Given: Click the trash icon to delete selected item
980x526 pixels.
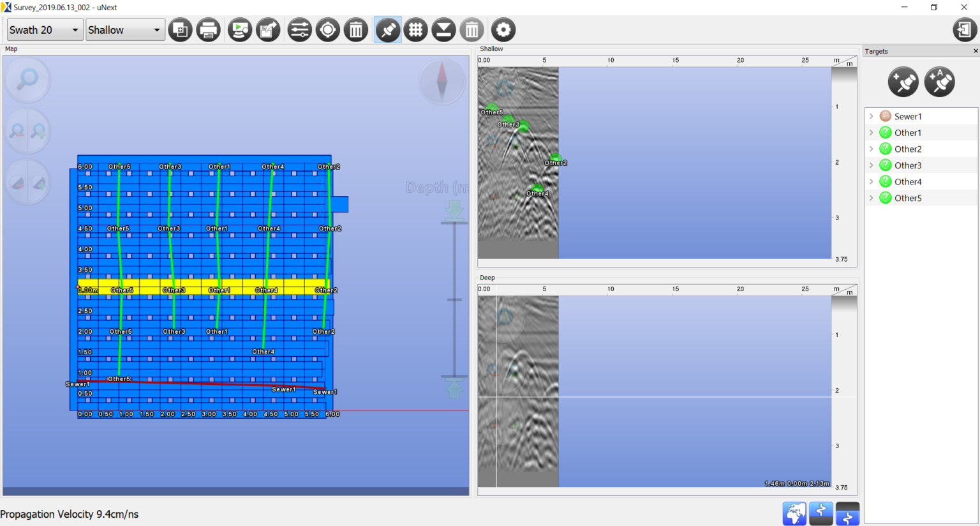Looking at the screenshot, I should tap(356, 29).
